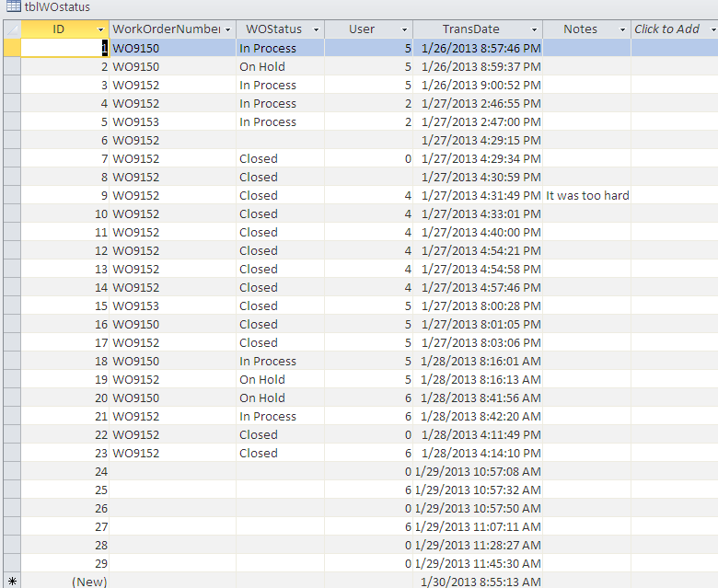This screenshot has height=588, width=718.
Task: Click TransDate 1/28/2013 4:11:49 PM
Action: [478, 434]
